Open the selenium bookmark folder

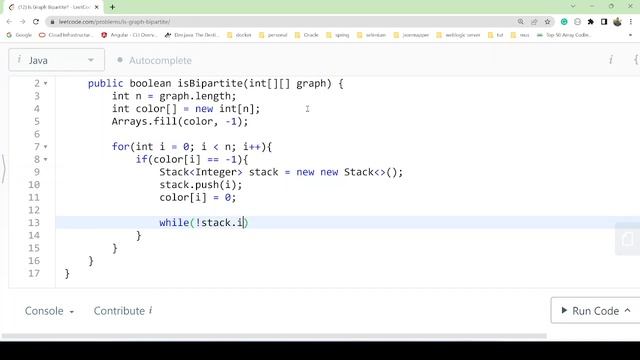pos(371,35)
